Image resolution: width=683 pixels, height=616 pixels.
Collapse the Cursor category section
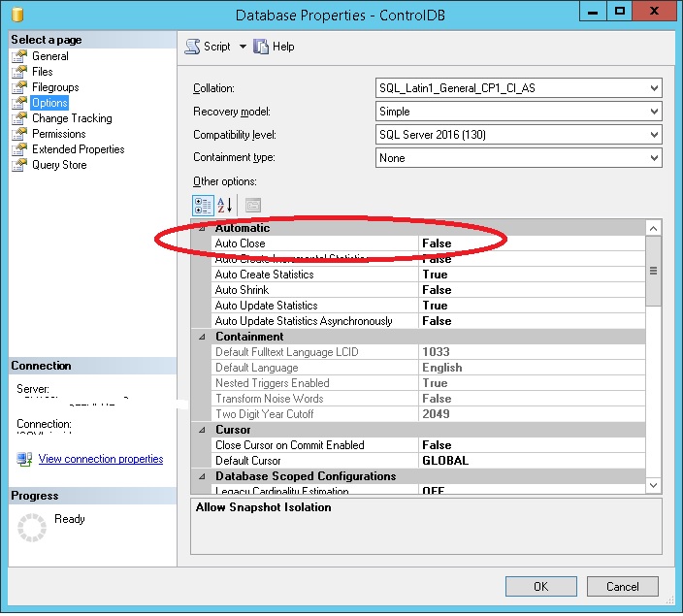tap(202, 430)
